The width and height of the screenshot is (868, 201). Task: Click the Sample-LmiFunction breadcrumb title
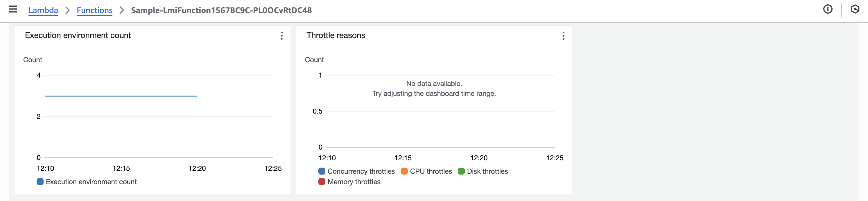(x=221, y=10)
